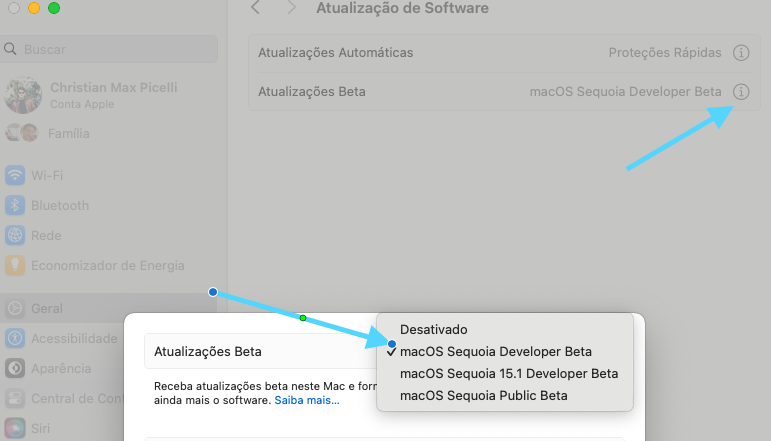Viewport: 771px width, 441px height.
Task: Click the Rede globe icon
Action: 15,235
